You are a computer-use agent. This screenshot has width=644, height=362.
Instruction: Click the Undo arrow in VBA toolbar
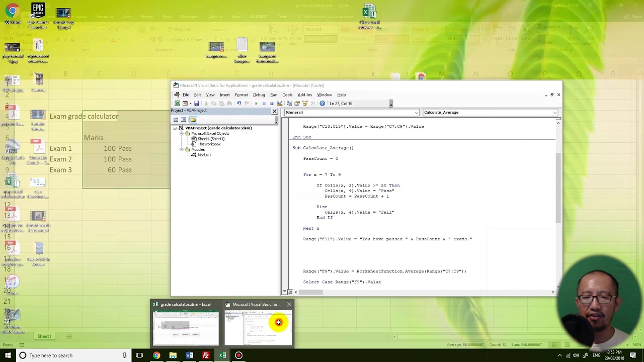pos(239,104)
